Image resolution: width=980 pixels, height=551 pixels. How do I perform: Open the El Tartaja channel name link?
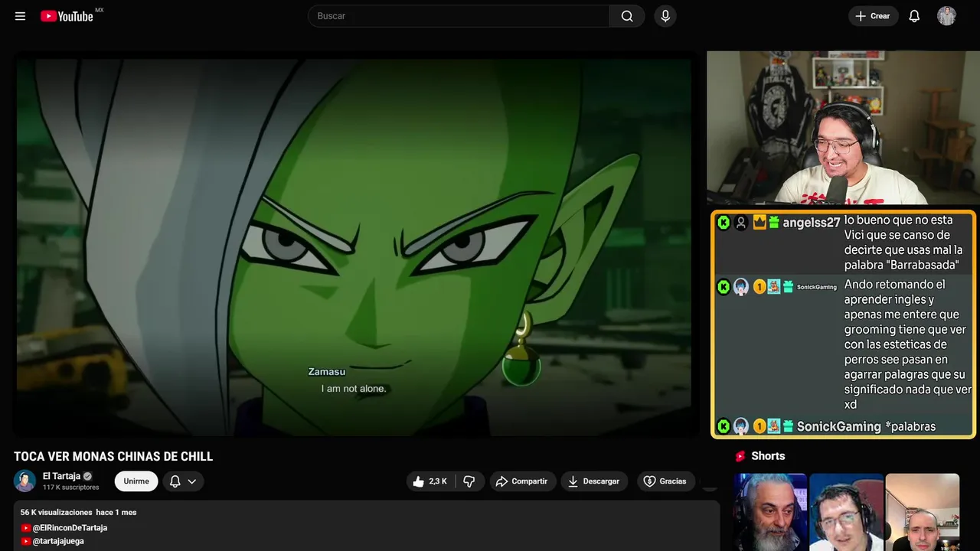tap(61, 476)
